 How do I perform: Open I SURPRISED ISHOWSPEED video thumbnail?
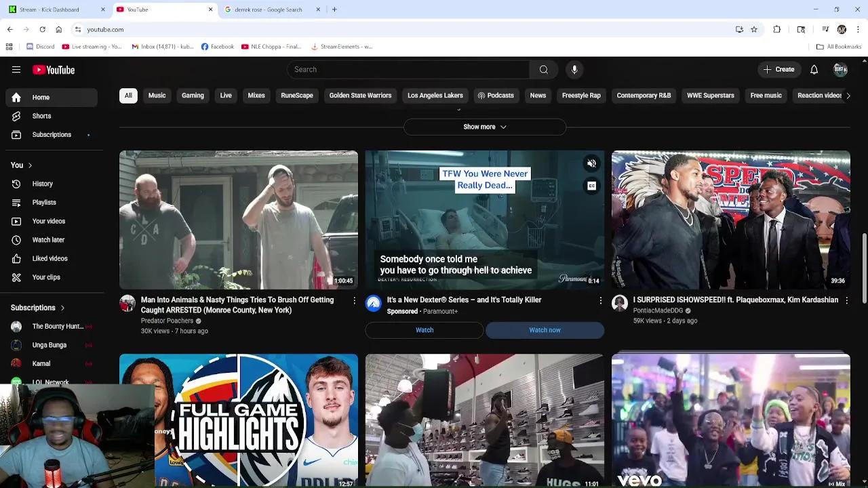point(730,220)
